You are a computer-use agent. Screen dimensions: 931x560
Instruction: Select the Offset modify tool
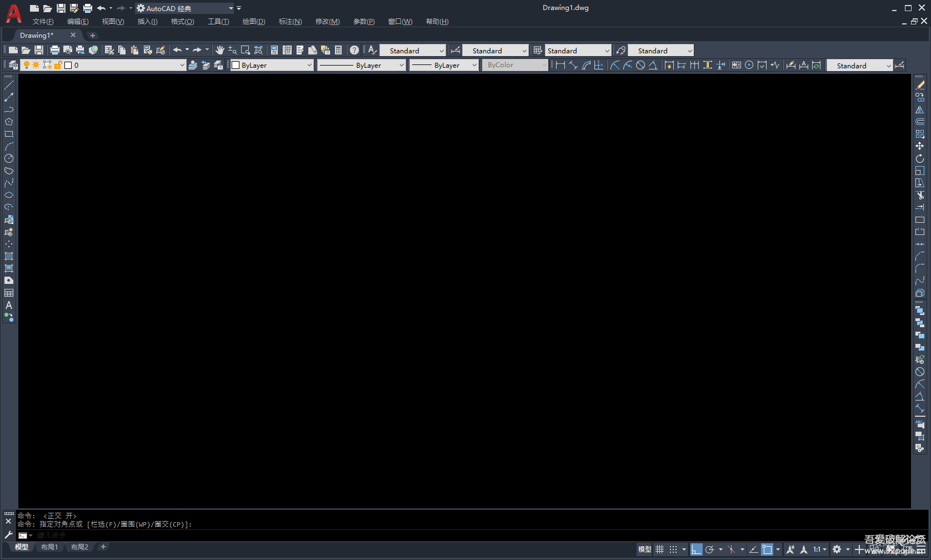[920, 122]
